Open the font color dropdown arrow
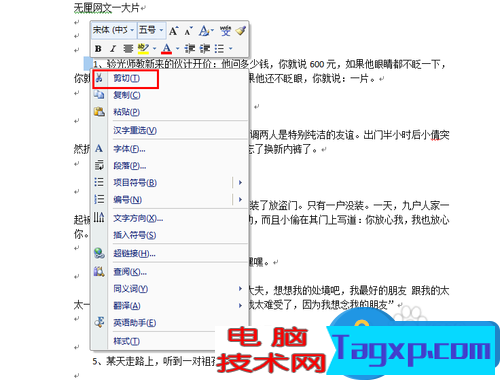This screenshot has height=380, width=500. click(x=178, y=49)
